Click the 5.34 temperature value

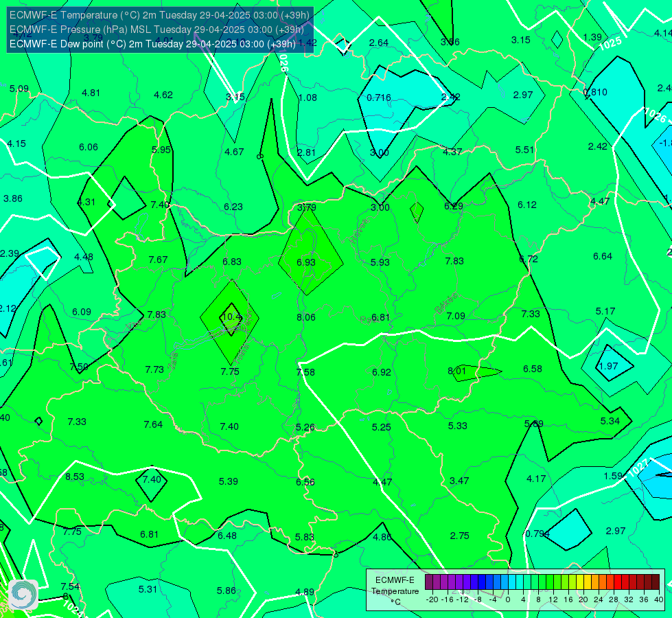(x=610, y=421)
